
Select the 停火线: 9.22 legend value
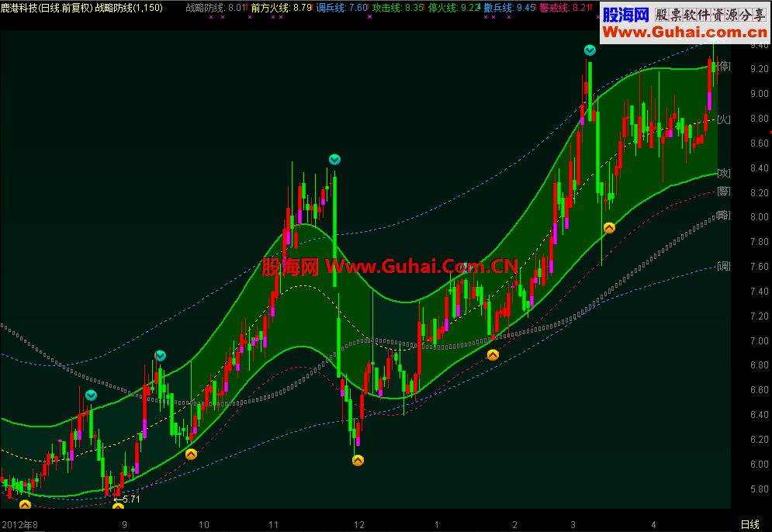tap(453, 8)
